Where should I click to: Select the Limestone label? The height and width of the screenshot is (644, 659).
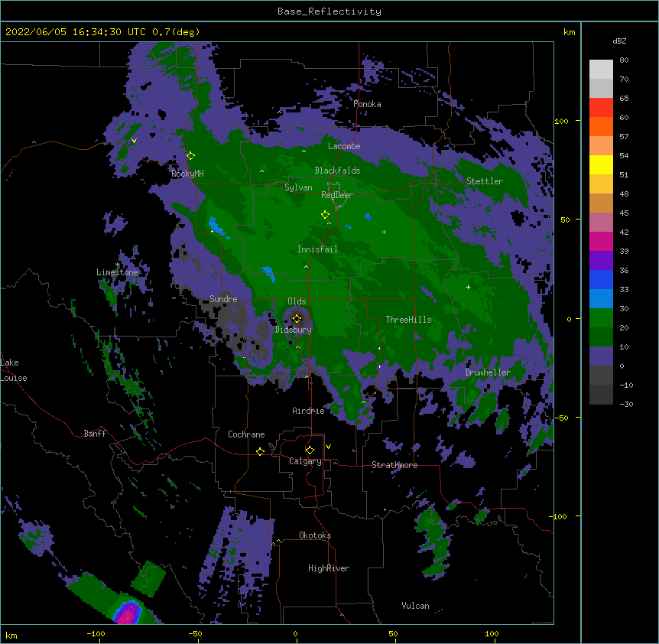tap(117, 272)
